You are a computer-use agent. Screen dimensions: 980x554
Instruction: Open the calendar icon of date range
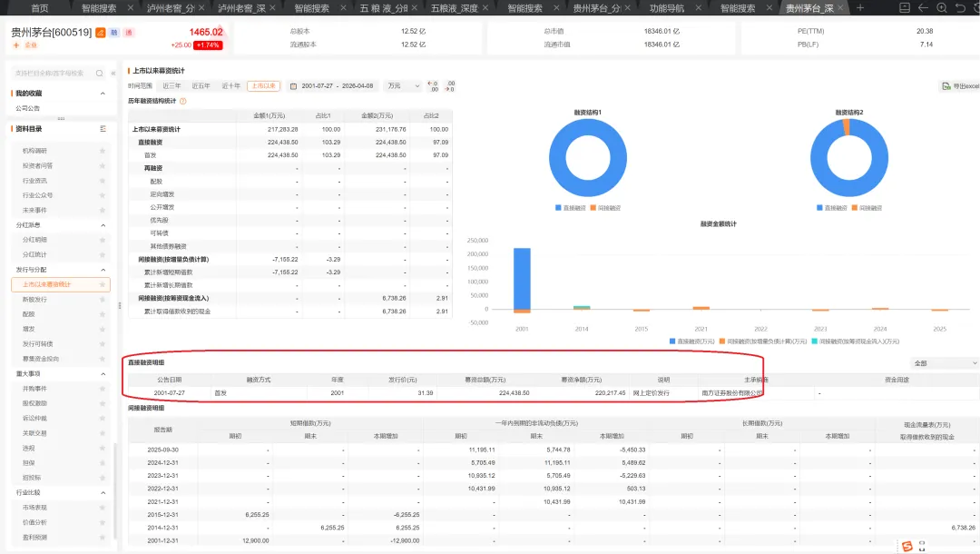pyautogui.click(x=293, y=86)
